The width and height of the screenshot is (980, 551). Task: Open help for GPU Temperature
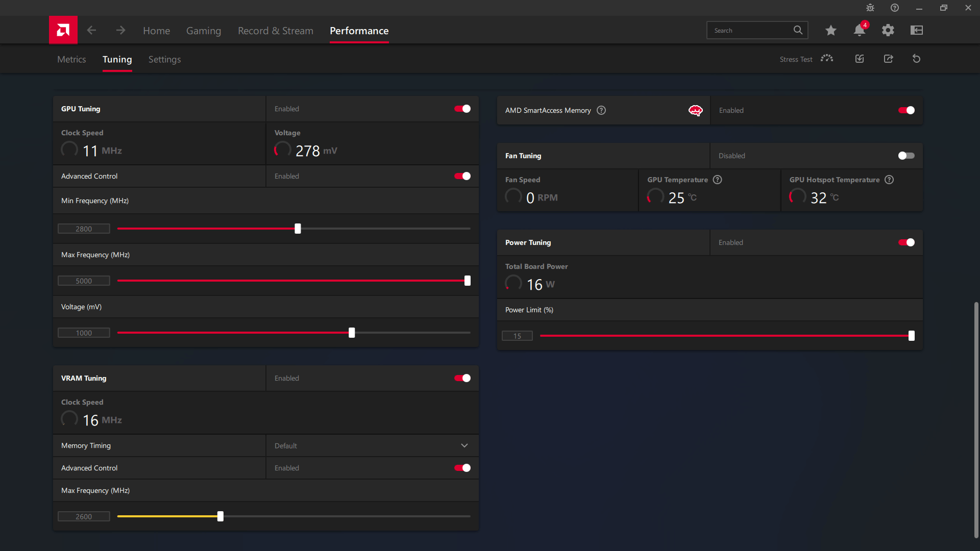(x=717, y=180)
